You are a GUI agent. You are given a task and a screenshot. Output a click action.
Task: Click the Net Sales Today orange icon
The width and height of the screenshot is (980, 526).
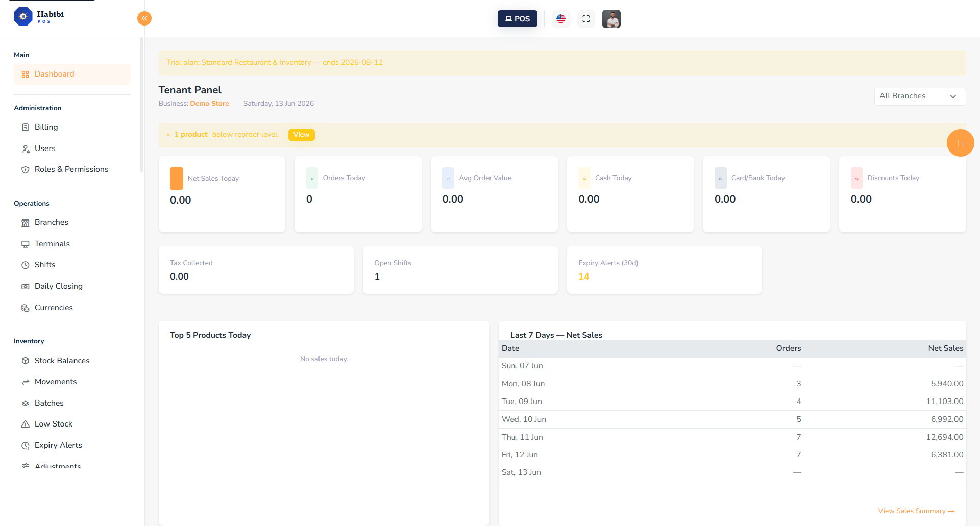(177, 179)
